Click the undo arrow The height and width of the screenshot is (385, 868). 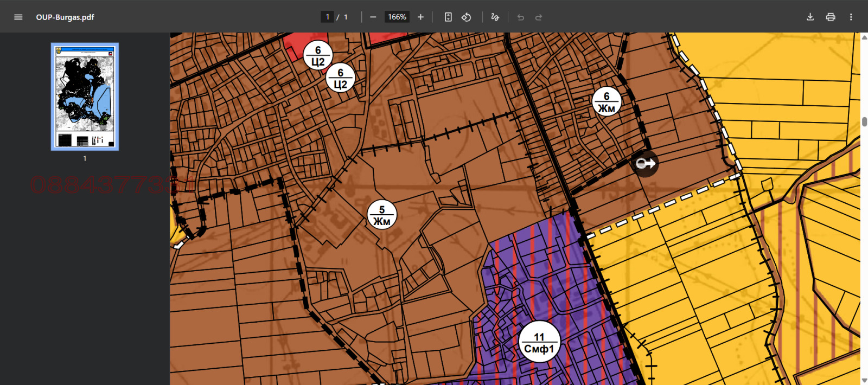521,17
